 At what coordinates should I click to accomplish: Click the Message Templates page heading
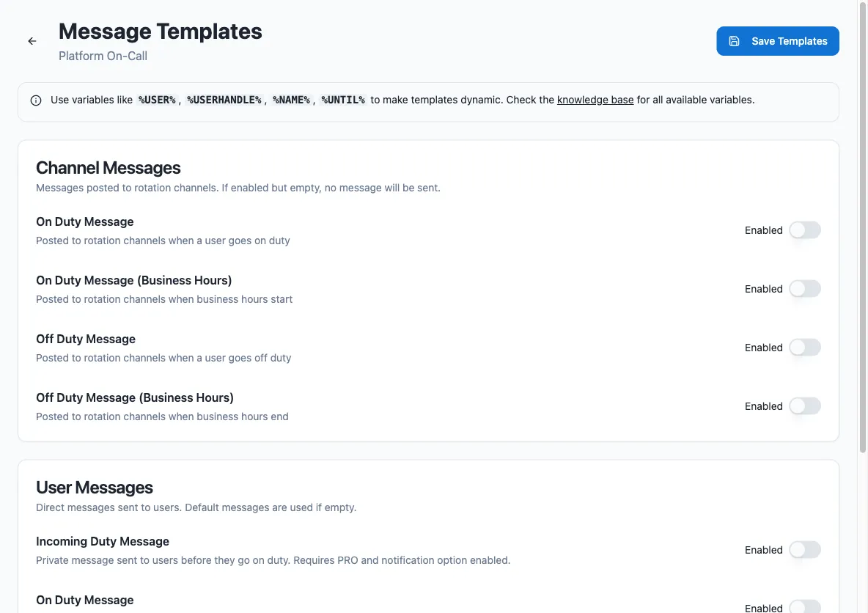160,32
